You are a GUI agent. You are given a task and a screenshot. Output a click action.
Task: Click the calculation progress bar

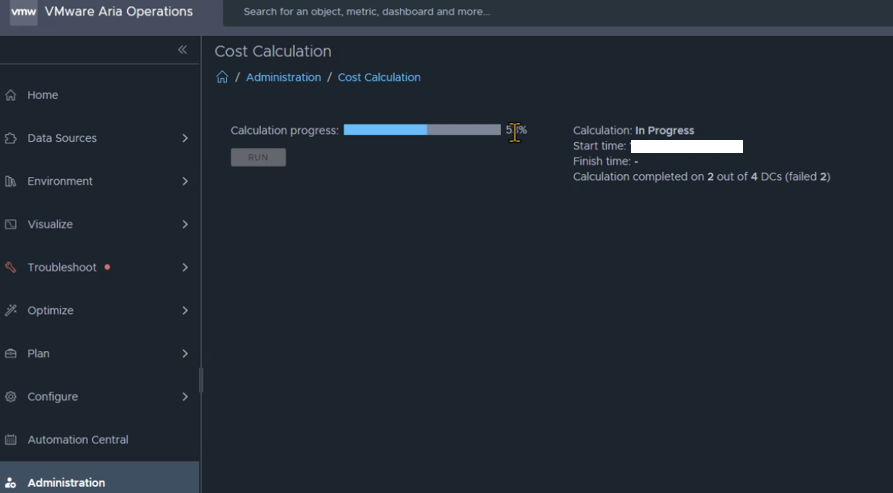click(x=421, y=130)
